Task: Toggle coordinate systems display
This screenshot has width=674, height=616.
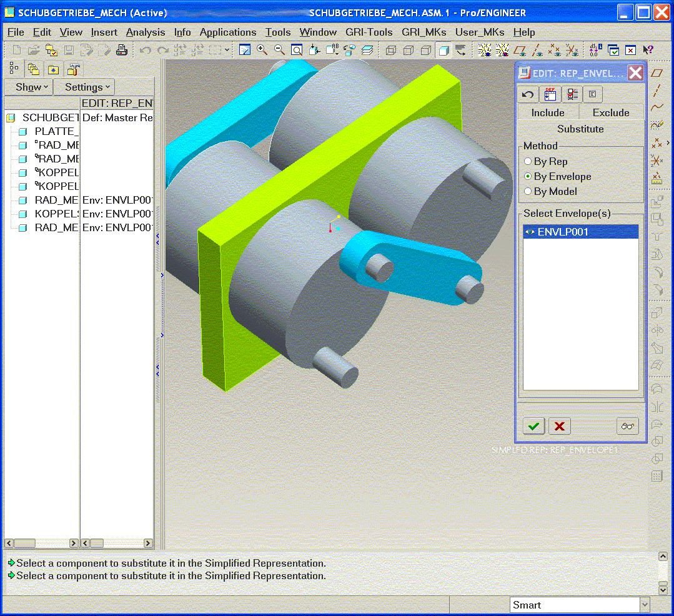Action: coord(572,51)
